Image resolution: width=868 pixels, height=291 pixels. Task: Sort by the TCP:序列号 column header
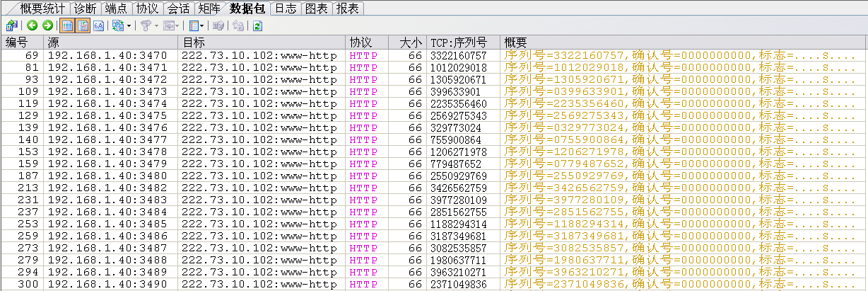463,42
